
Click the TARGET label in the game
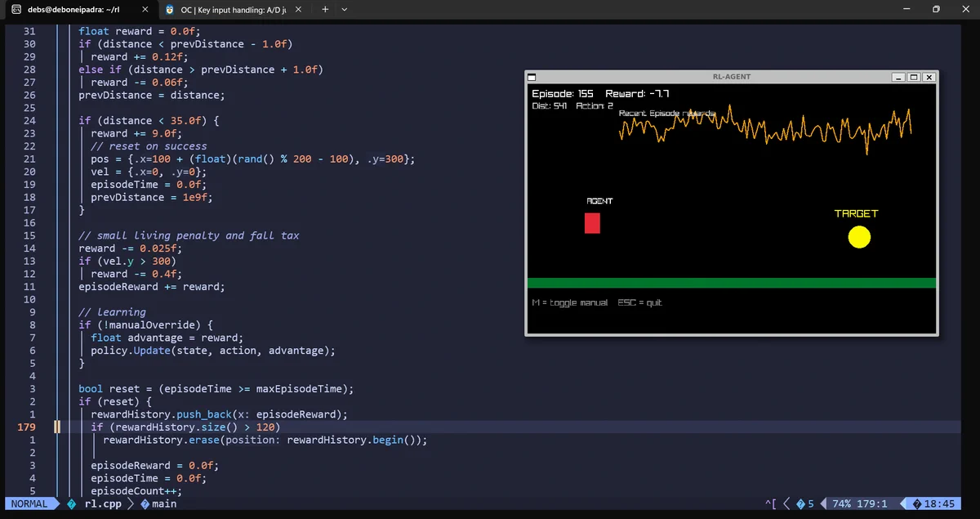tap(856, 213)
